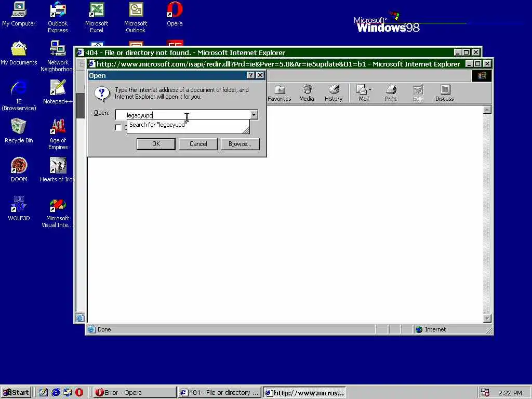Launch Age of Empires shortcut
The height and width of the screenshot is (399, 532).
pos(58,134)
